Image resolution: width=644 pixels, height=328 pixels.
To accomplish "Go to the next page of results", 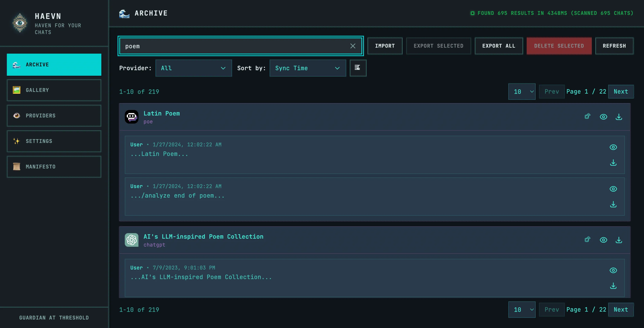I will [621, 91].
